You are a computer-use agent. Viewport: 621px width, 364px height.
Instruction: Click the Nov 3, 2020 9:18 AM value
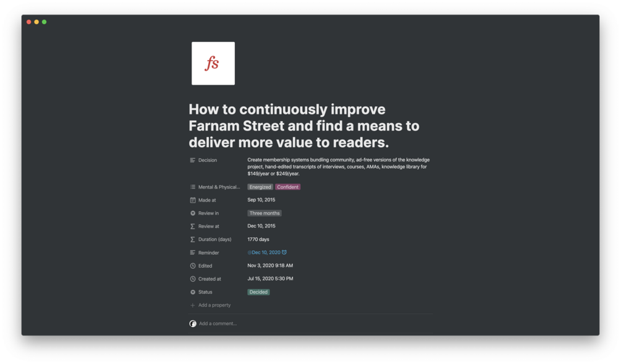coord(270,265)
